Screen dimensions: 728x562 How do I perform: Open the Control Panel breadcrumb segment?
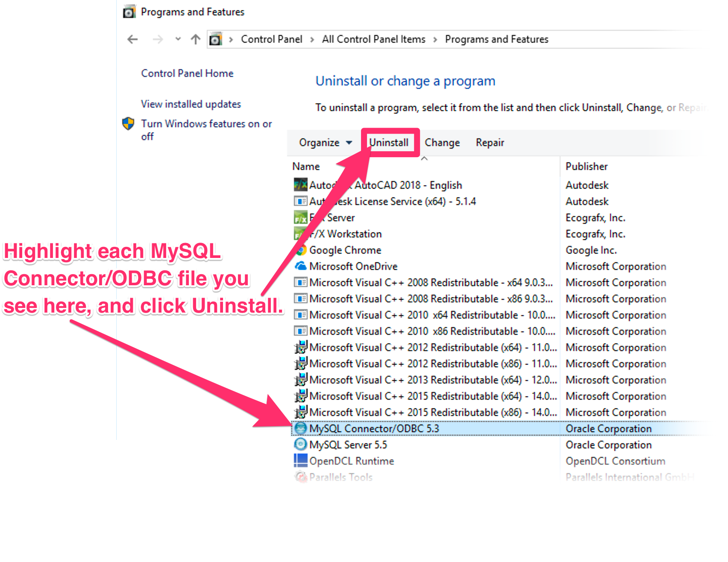(x=271, y=39)
